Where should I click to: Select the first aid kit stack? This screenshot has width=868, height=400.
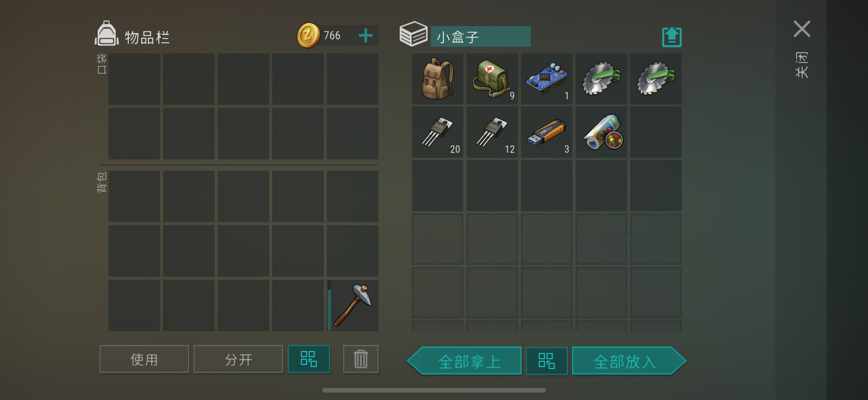[x=492, y=79]
